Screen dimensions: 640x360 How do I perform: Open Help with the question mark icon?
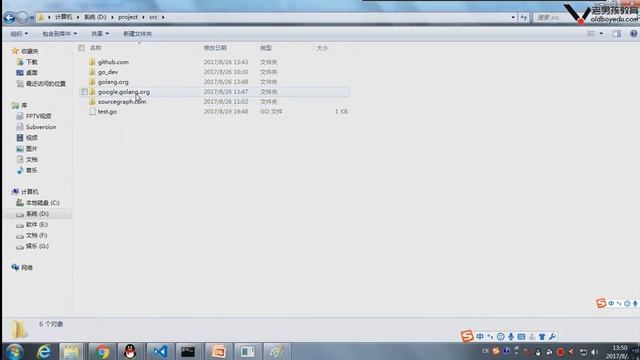633,33
